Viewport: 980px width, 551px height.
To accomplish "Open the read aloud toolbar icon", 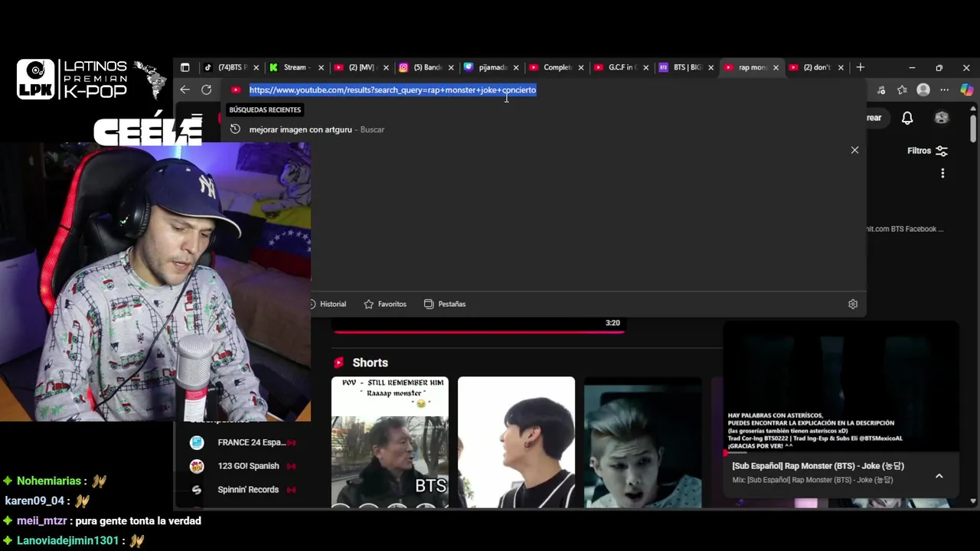I will point(881,90).
